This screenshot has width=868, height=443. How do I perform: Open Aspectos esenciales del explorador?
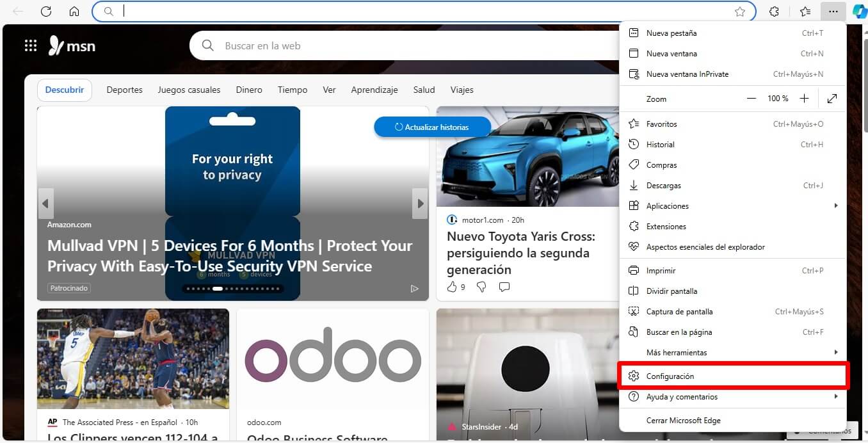coord(734,247)
